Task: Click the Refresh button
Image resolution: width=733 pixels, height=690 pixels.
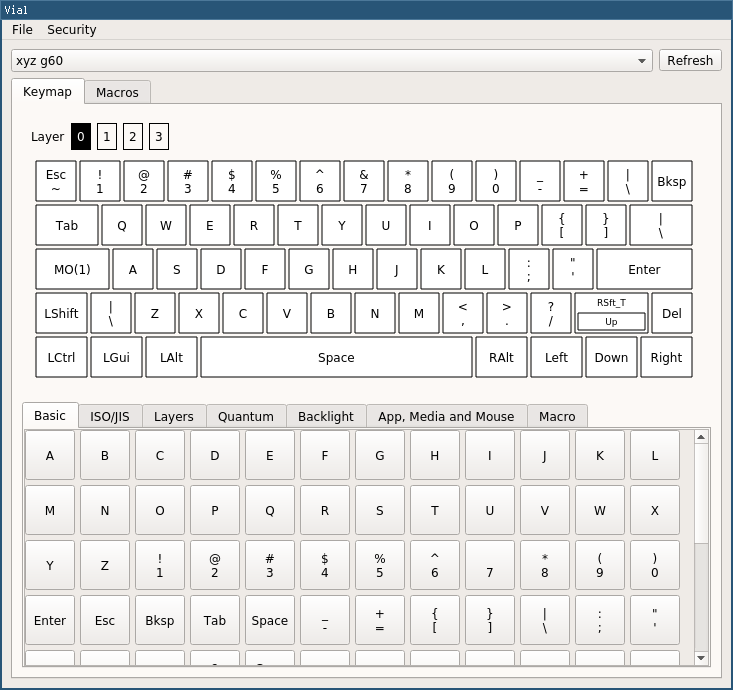Action: (690, 60)
